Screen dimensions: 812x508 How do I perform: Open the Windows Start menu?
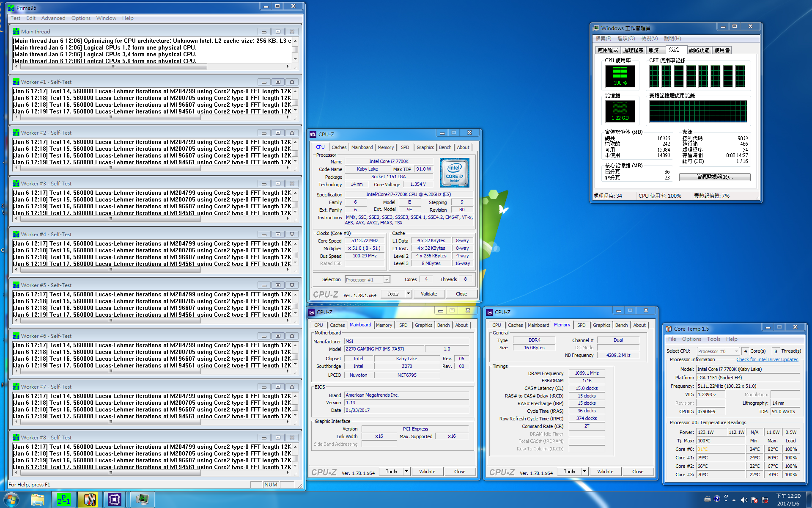point(11,500)
